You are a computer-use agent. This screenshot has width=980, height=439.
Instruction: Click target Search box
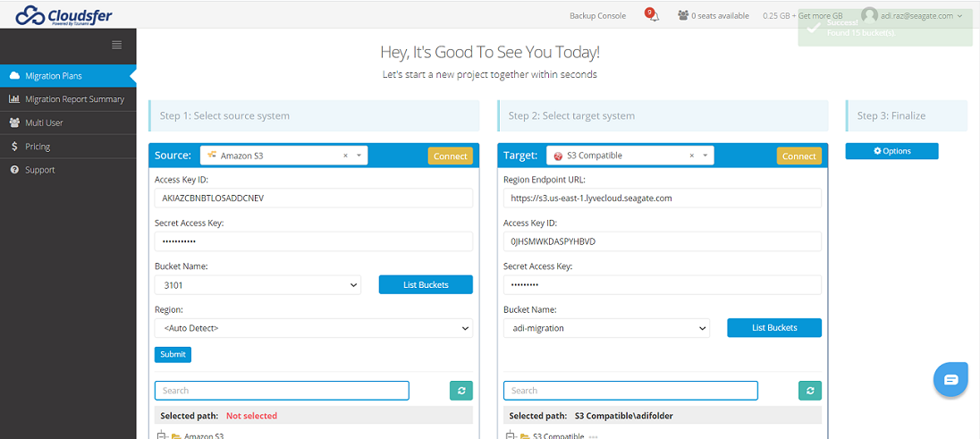[x=630, y=390]
